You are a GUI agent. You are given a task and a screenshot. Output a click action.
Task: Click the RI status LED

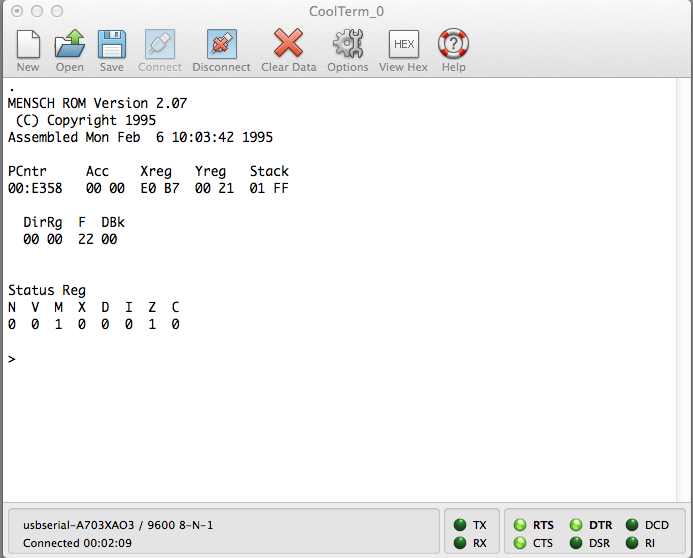[x=632, y=543]
